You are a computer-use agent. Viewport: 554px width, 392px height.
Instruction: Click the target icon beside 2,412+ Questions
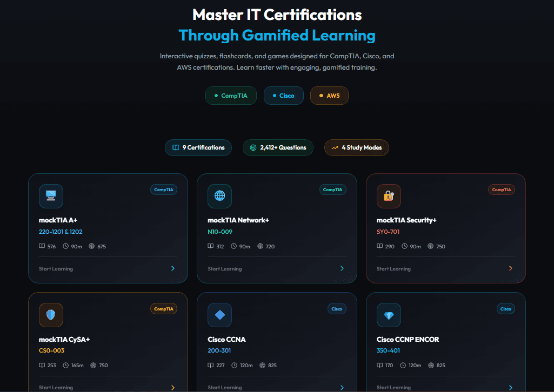253,147
